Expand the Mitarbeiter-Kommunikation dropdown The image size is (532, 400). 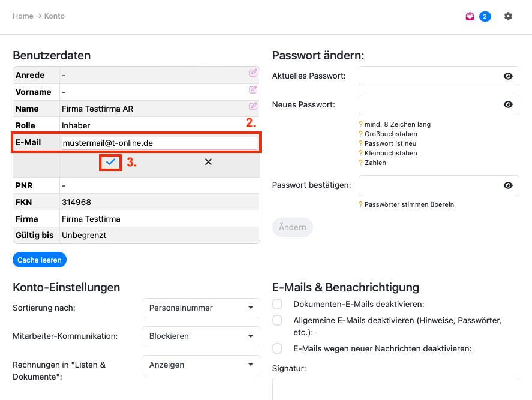click(x=201, y=336)
